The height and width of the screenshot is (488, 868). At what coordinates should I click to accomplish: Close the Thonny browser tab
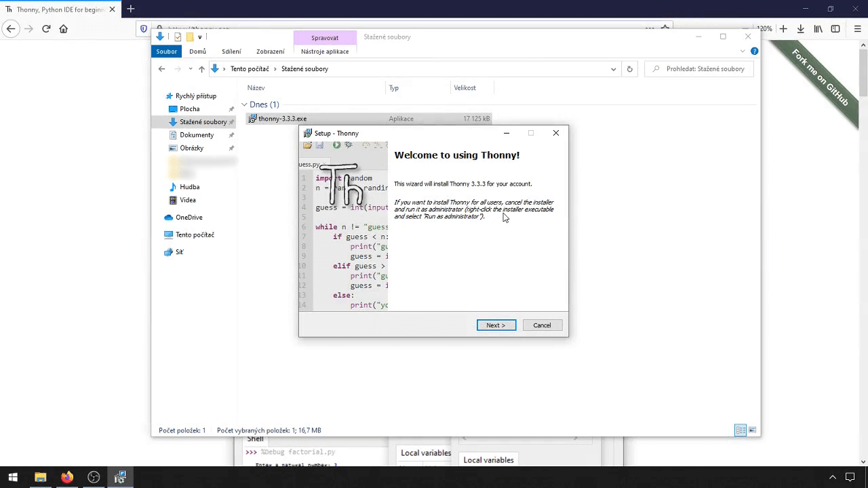click(113, 9)
